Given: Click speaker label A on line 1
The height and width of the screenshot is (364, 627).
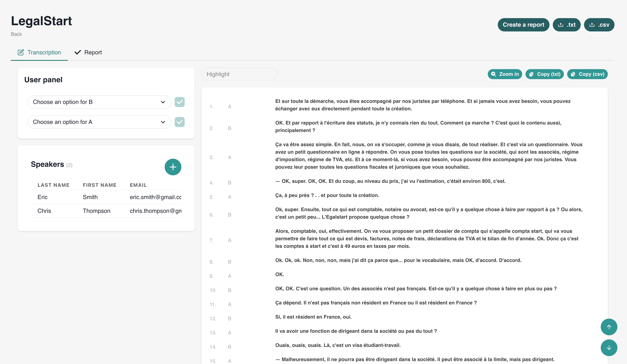Looking at the screenshot, I should pyautogui.click(x=229, y=107).
